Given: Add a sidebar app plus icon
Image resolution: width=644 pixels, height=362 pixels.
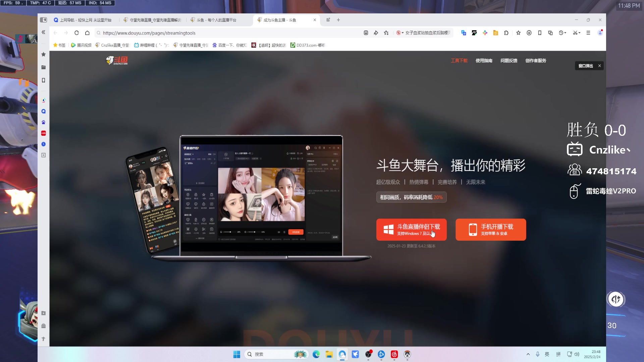Looking at the screenshot, I should [43, 155].
